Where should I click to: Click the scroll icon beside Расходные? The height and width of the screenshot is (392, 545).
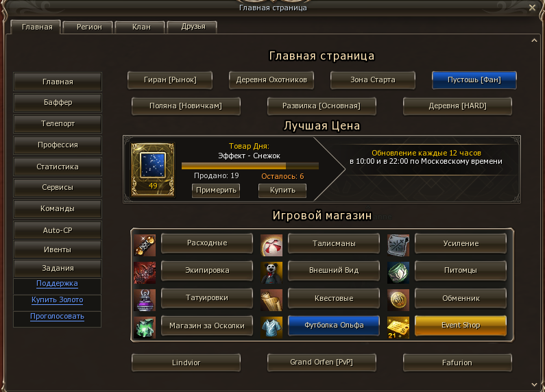click(x=145, y=245)
